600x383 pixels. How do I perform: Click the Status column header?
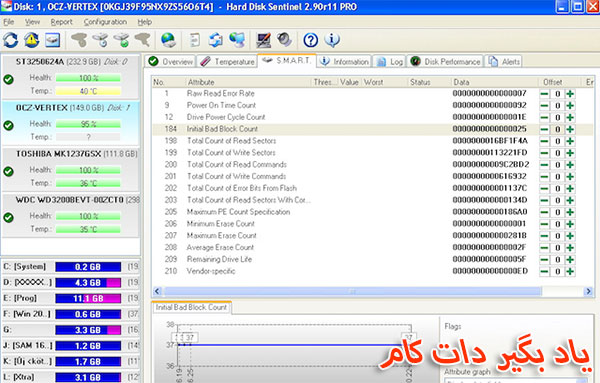tap(429, 82)
